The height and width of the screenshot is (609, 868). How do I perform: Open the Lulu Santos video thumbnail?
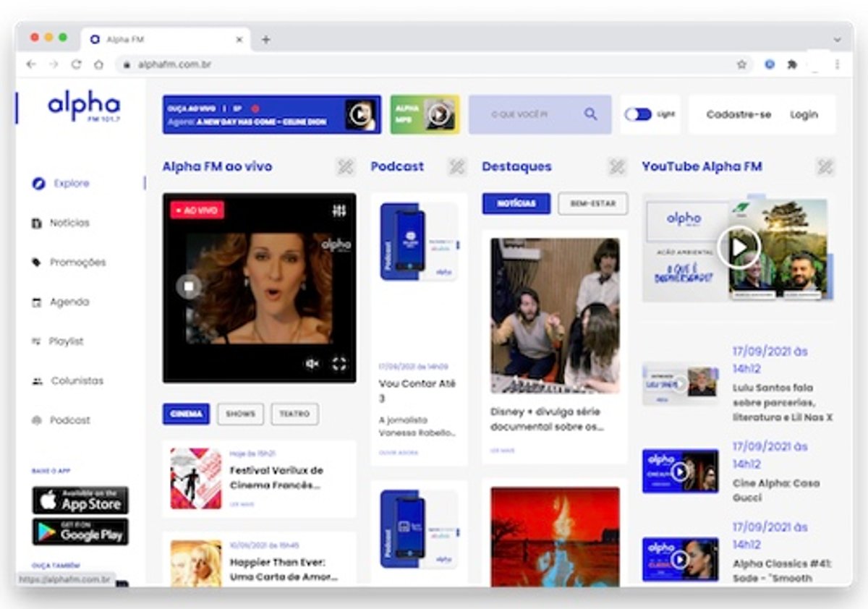680,383
